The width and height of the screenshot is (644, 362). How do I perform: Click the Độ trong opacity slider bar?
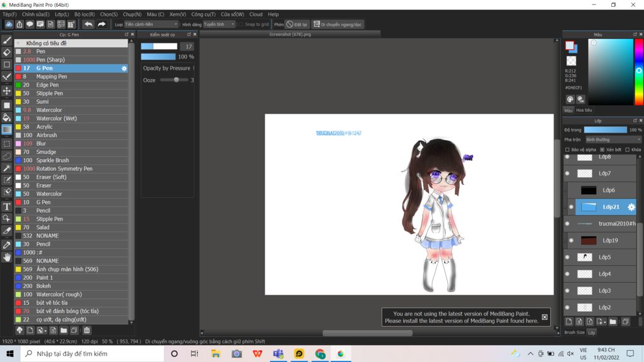pyautogui.click(x=606, y=129)
